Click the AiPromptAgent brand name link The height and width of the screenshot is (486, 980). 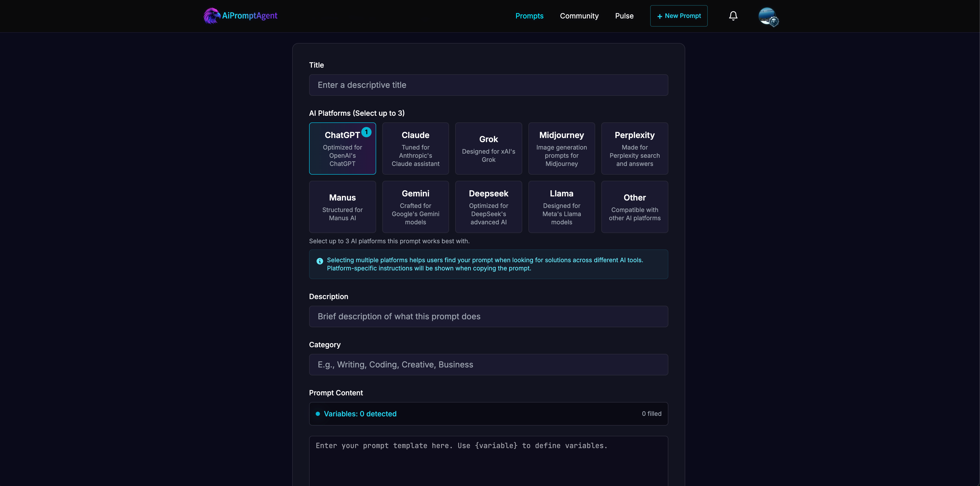(249, 16)
